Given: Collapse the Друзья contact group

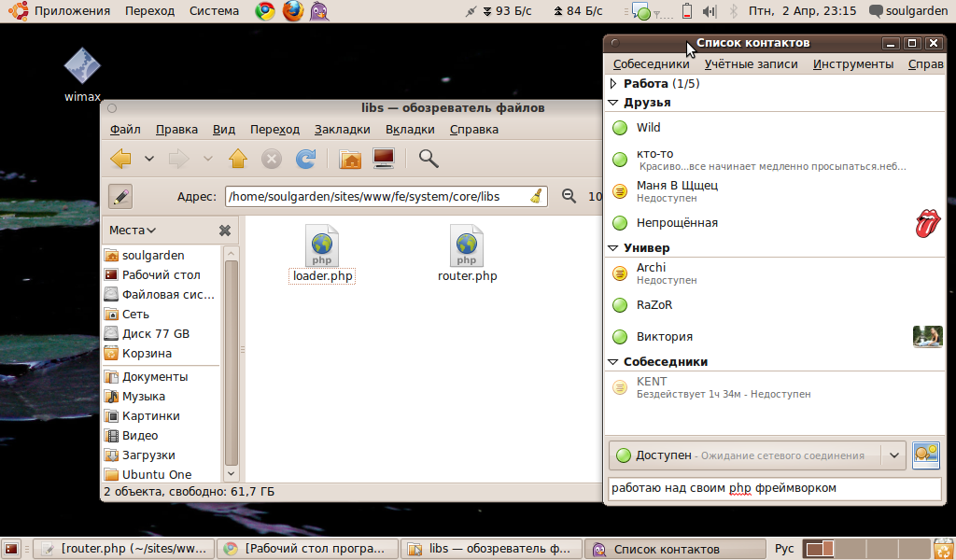Looking at the screenshot, I should 613,103.
